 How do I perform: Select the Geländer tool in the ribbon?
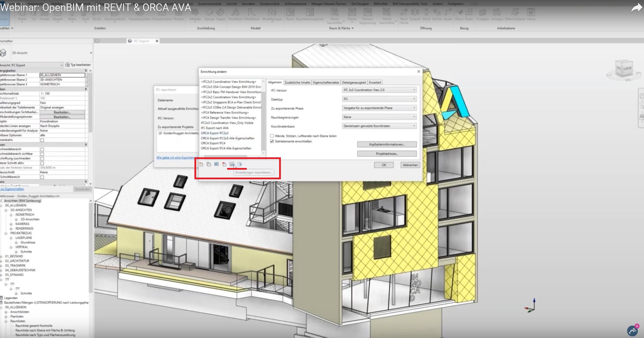195,15
